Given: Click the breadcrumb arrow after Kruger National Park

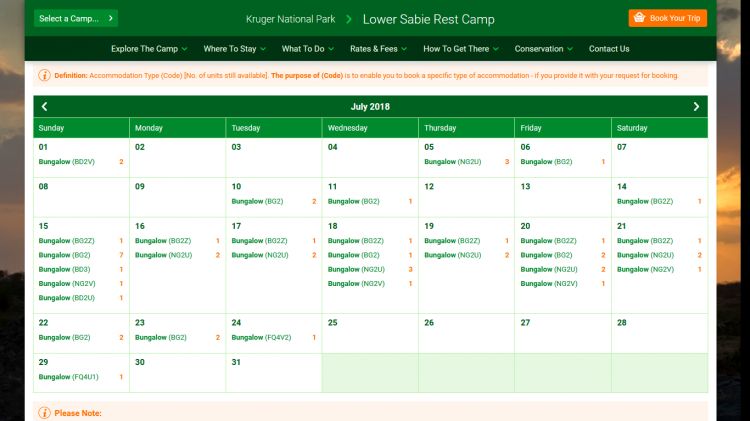Looking at the screenshot, I should tap(349, 19).
